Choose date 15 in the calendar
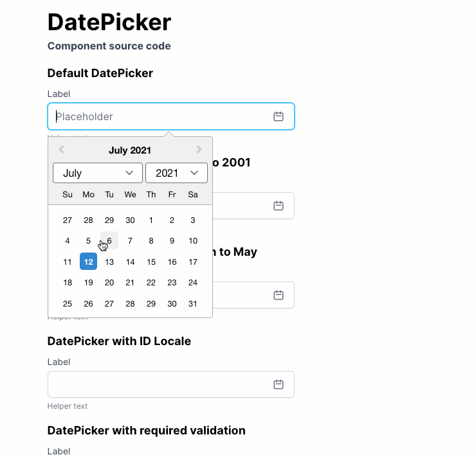The height and width of the screenshot is (455, 476). coord(151,262)
